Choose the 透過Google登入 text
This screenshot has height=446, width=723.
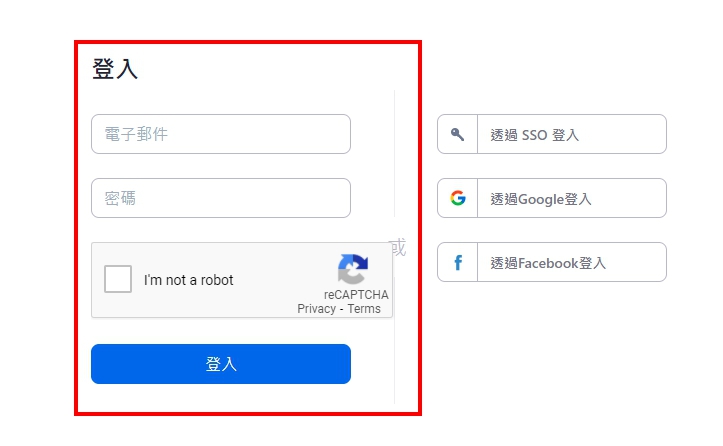click(540, 199)
